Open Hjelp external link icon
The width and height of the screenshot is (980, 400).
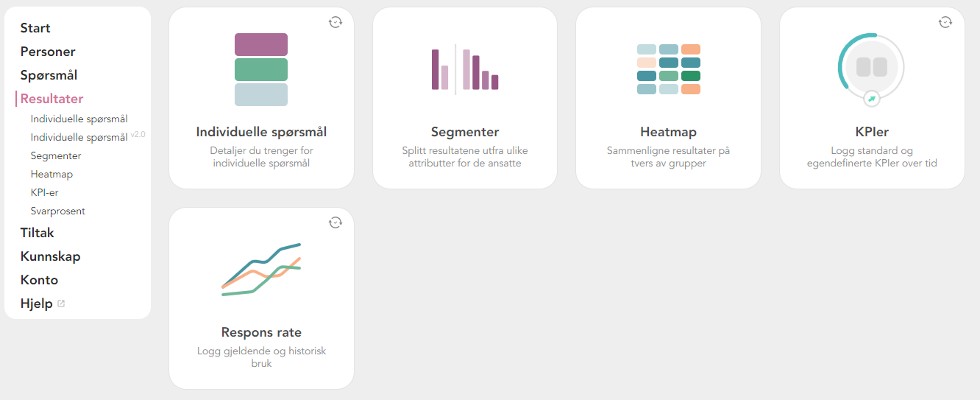(x=61, y=303)
